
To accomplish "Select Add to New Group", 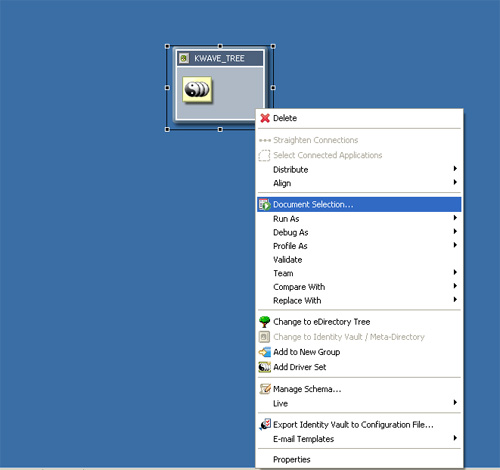I will (x=359, y=352).
